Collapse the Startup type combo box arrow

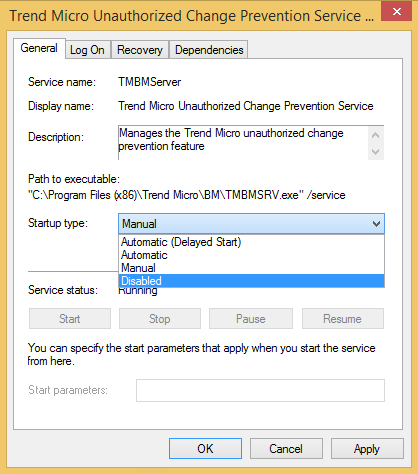(x=376, y=224)
